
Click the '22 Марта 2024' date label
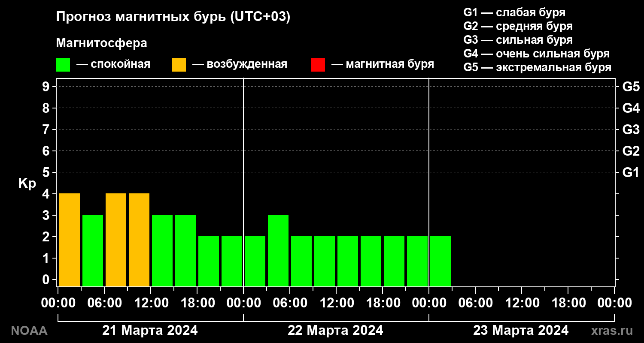click(335, 331)
